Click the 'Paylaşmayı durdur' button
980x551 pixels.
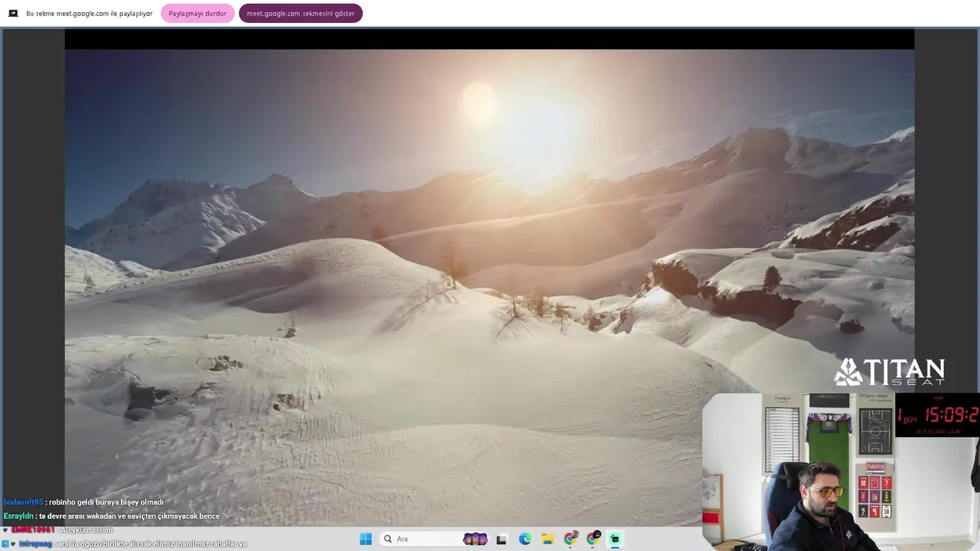198,13
